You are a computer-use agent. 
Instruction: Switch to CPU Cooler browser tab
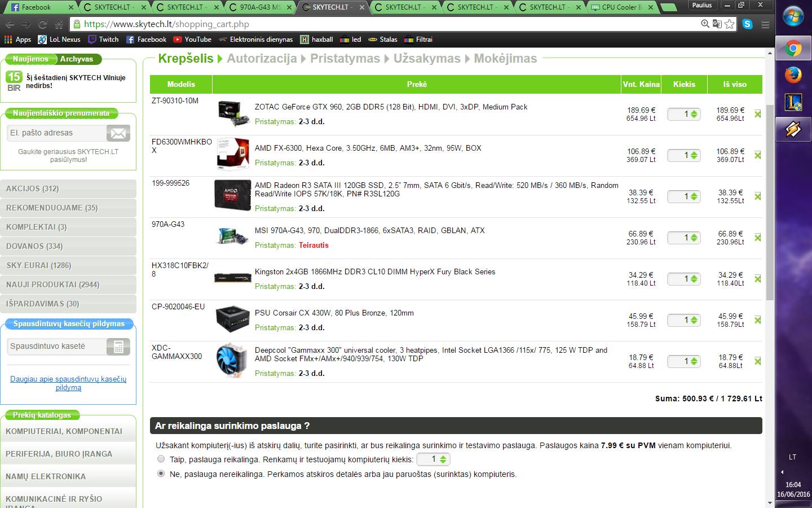point(622,7)
